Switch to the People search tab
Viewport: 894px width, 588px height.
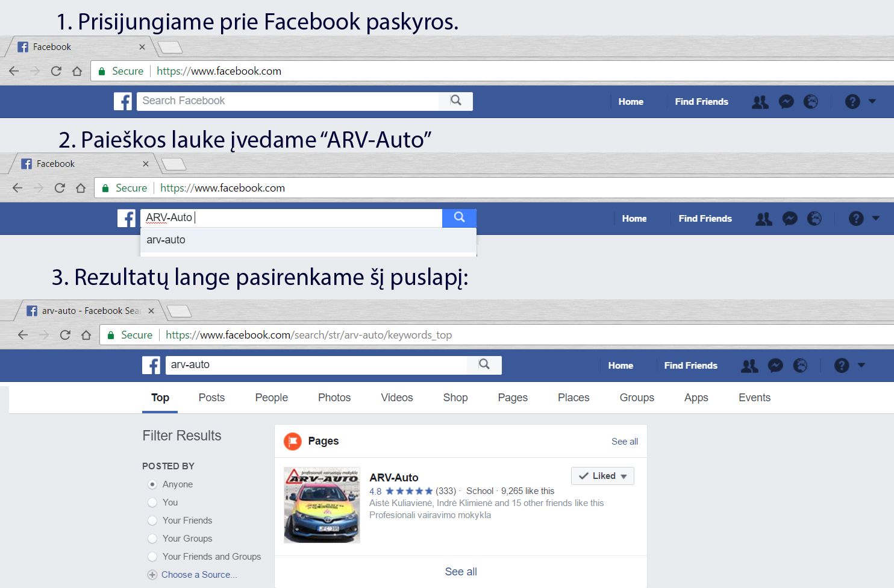tap(271, 398)
